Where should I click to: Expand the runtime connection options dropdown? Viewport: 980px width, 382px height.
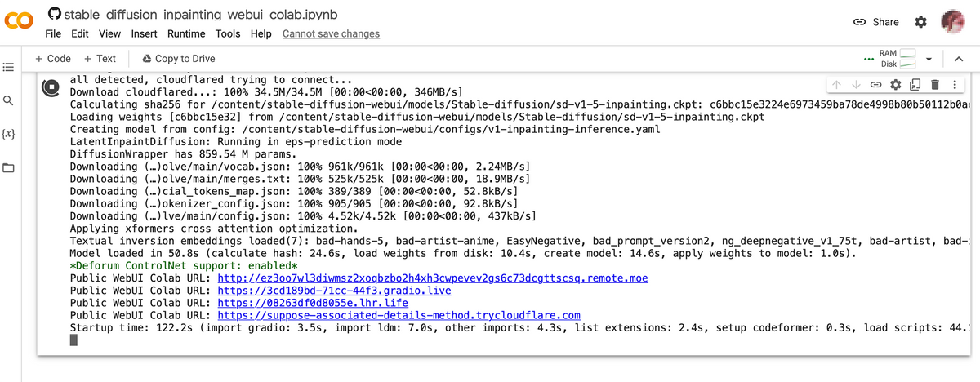(x=928, y=59)
